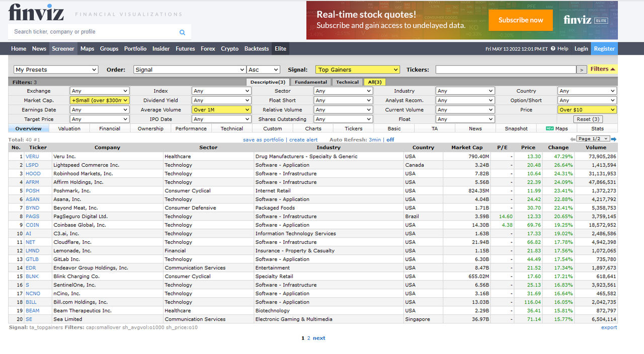Click Subscribe now banner button
Screen dimensions: 644x354
point(521,20)
